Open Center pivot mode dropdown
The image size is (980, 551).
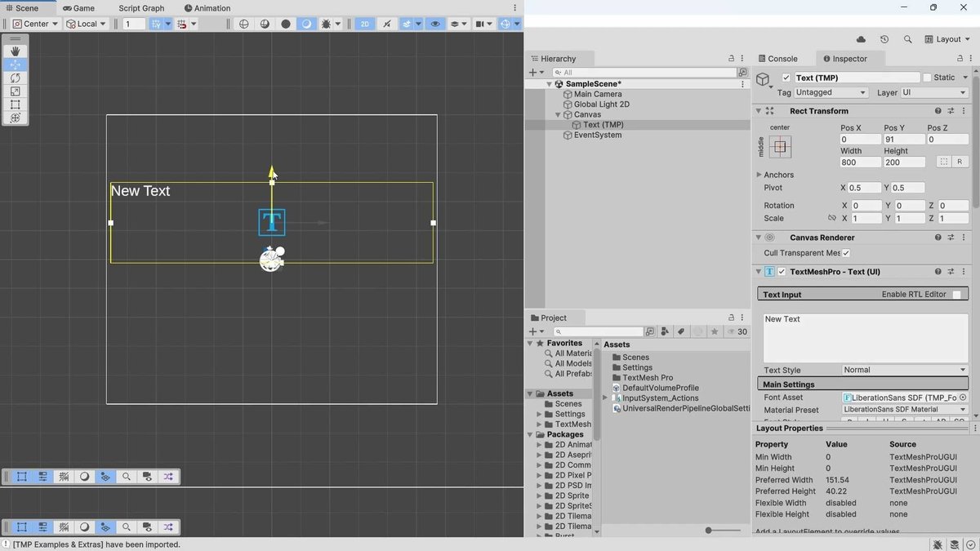click(x=36, y=24)
